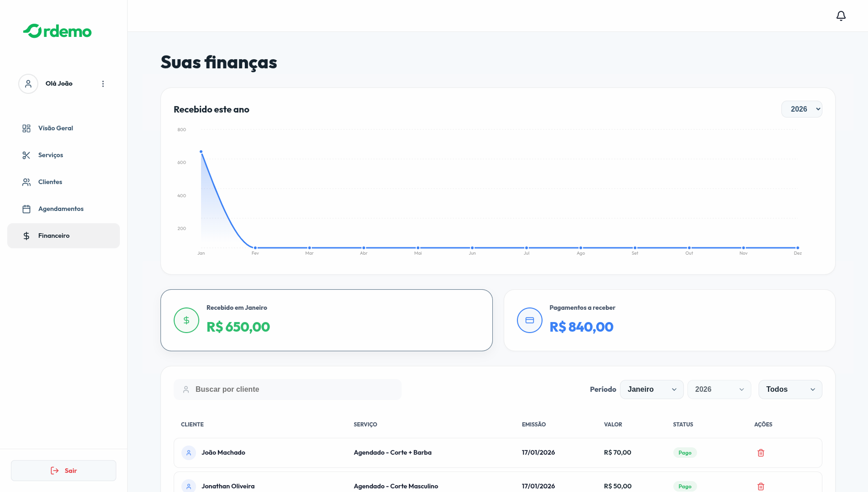The image size is (868, 492).
Task: Open the Serviços menu item
Action: pos(51,155)
